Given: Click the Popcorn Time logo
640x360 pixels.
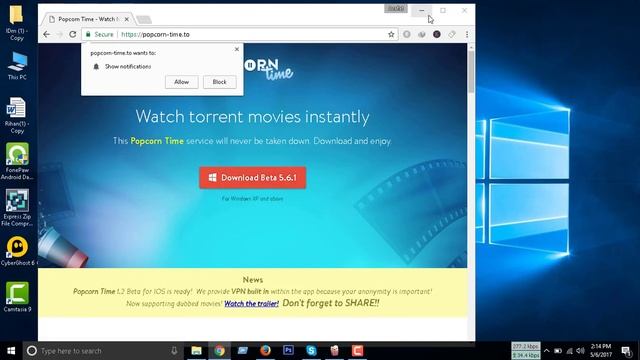Looking at the screenshot, I should pos(269,69).
